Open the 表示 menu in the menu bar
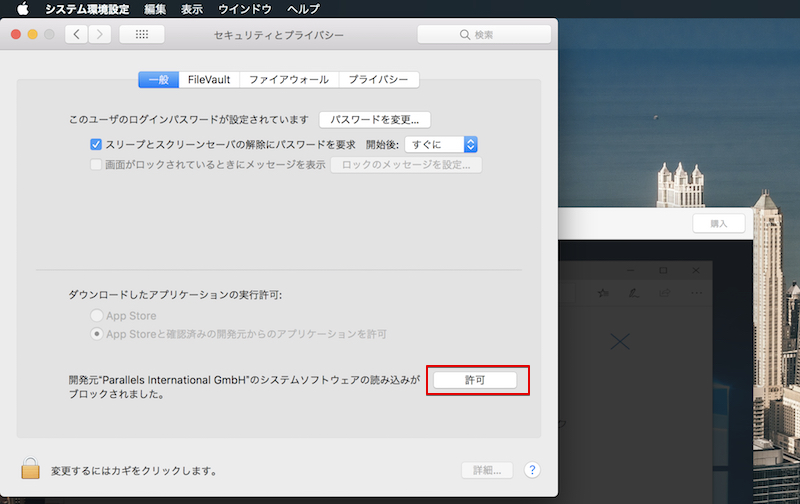The image size is (800, 504). point(193,8)
